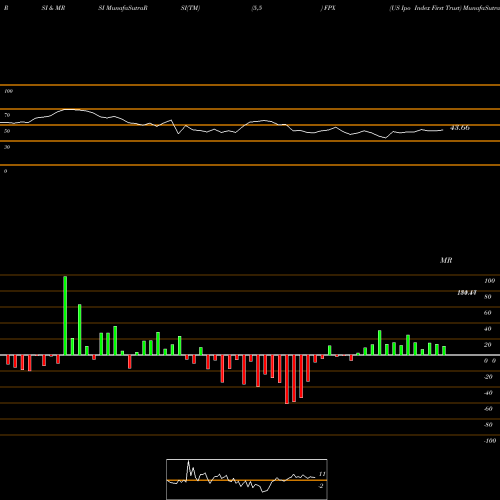Click the MR axis label 60

488,313
